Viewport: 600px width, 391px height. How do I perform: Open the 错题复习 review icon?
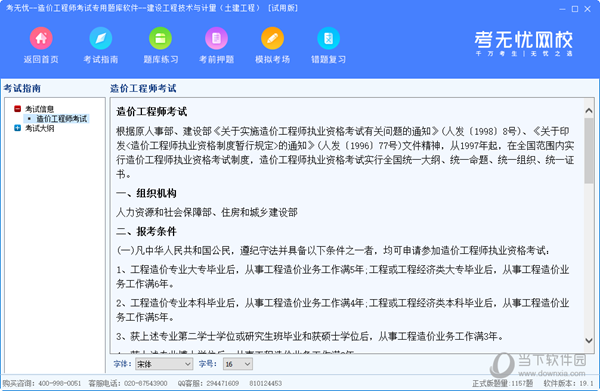pos(328,38)
